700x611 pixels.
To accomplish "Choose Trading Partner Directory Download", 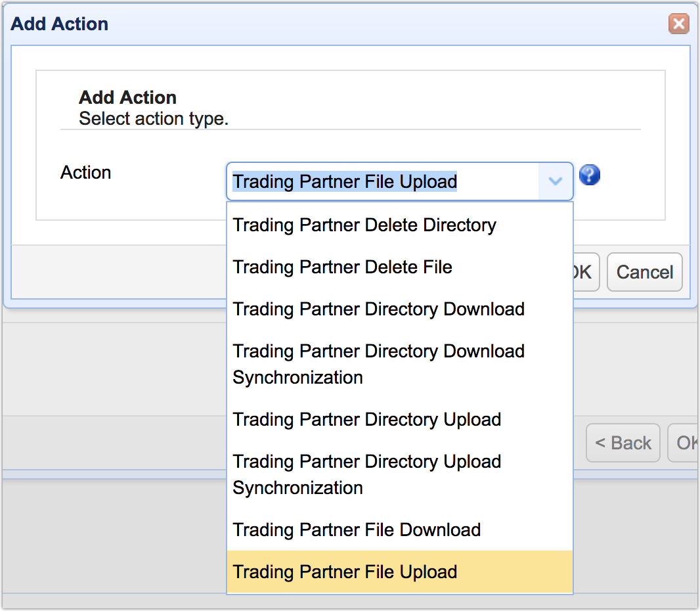I will (x=400, y=309).
